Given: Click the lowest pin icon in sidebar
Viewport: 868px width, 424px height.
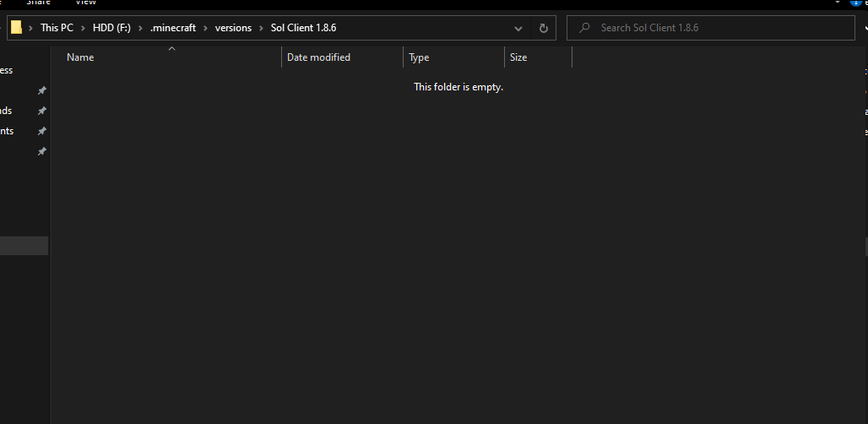Looking at the screenshot, I should click(x=41, y=151).
